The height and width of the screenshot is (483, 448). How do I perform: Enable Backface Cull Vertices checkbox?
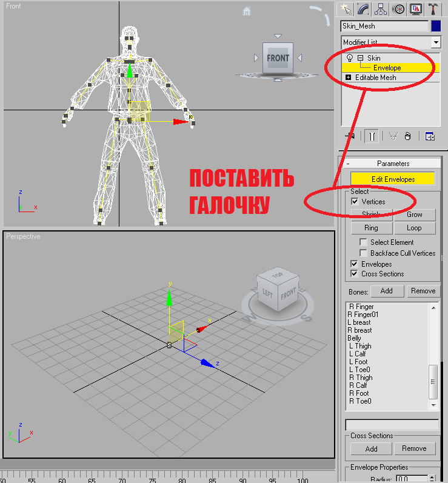363,253
